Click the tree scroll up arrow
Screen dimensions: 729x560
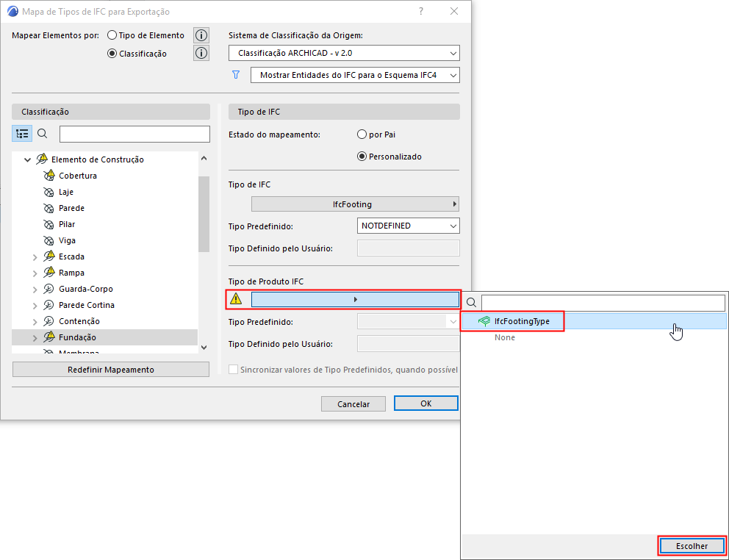point(204,158)
